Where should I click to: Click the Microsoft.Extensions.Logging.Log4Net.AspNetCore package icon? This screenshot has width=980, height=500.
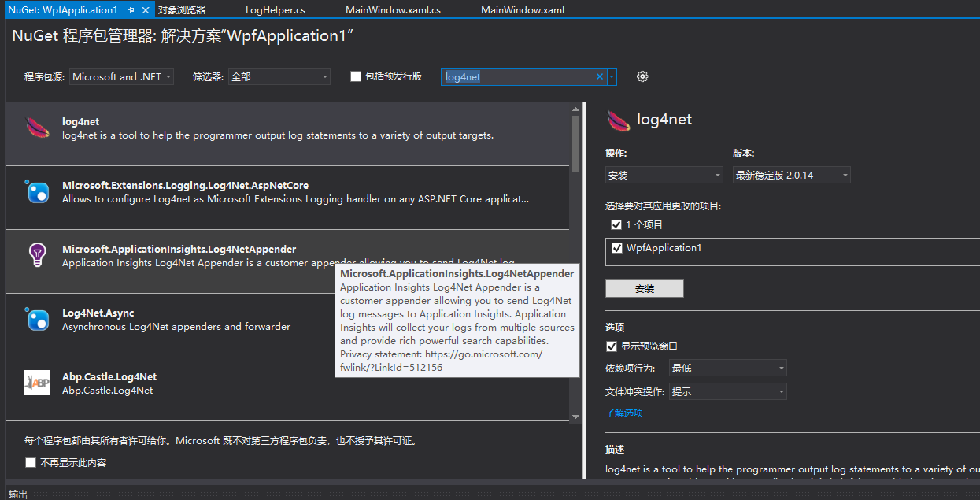[x=37, y=191]
